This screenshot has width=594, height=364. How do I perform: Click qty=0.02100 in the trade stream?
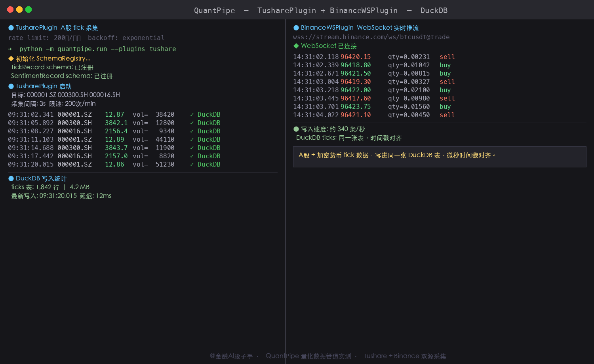[409, 90]
